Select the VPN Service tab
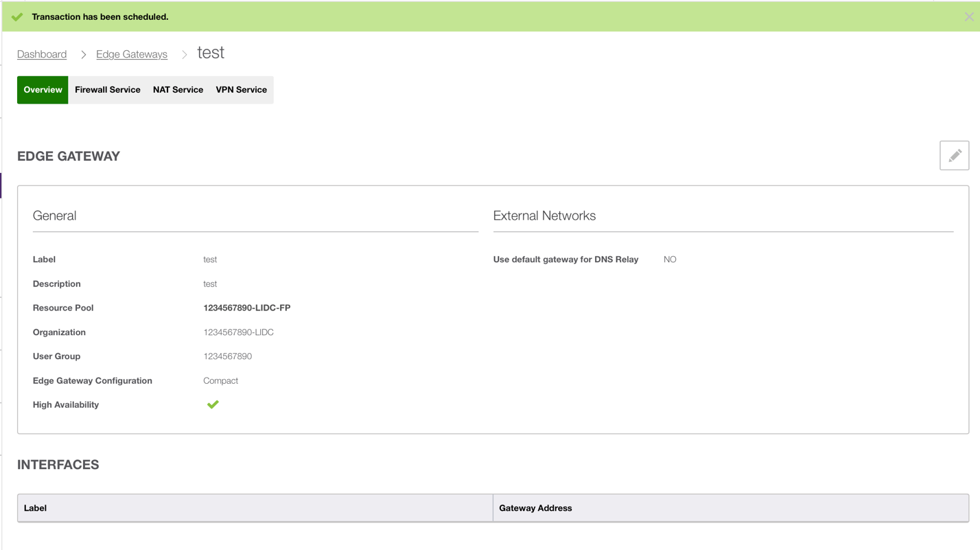Viewport: 980px width, 550px height. 241,89
